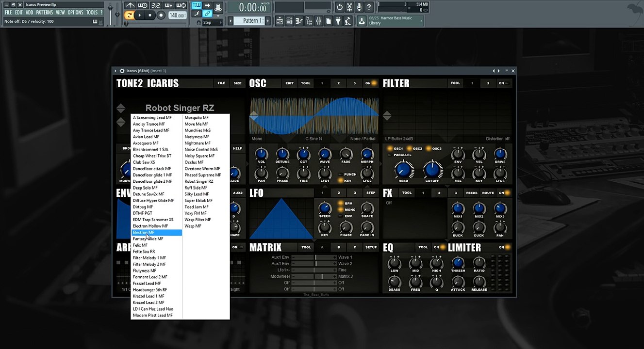Open the FL Studio mixer icon

pyautogui.click(x=319, y=21)
